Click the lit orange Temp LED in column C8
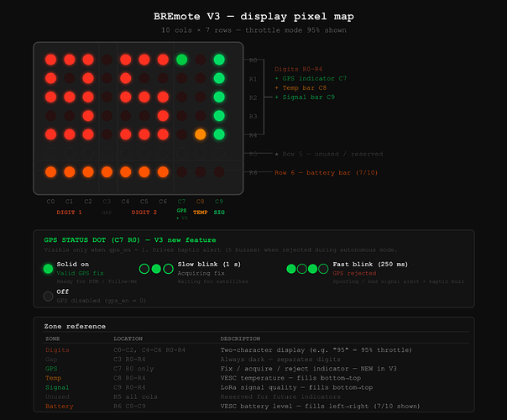The height and width of the screenshot is (420, 507). pos(200,134)
